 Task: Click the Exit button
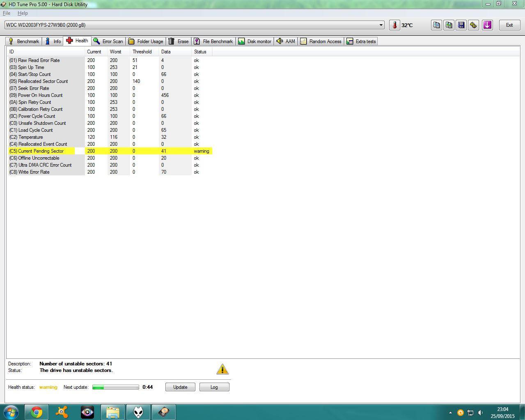(x=509, y=25)
